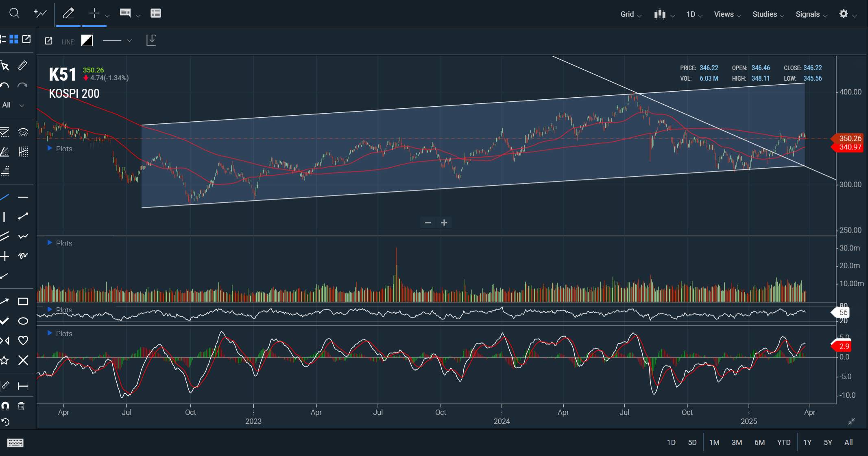This screenshot has width=868, height=456.
Task: Set range to 1M
Action: (714, 443)
